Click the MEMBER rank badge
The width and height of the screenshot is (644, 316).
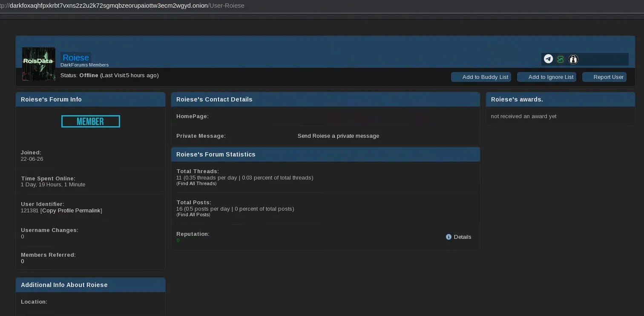pos(91,122)
